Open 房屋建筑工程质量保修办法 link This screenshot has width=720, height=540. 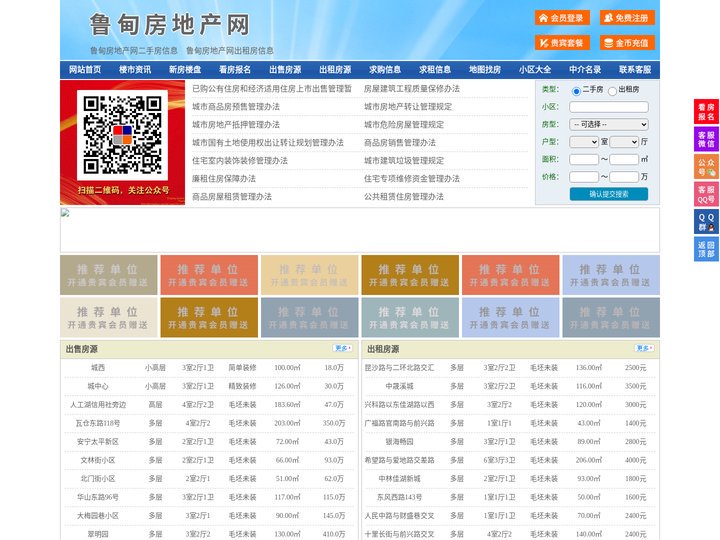pos(412,89)
